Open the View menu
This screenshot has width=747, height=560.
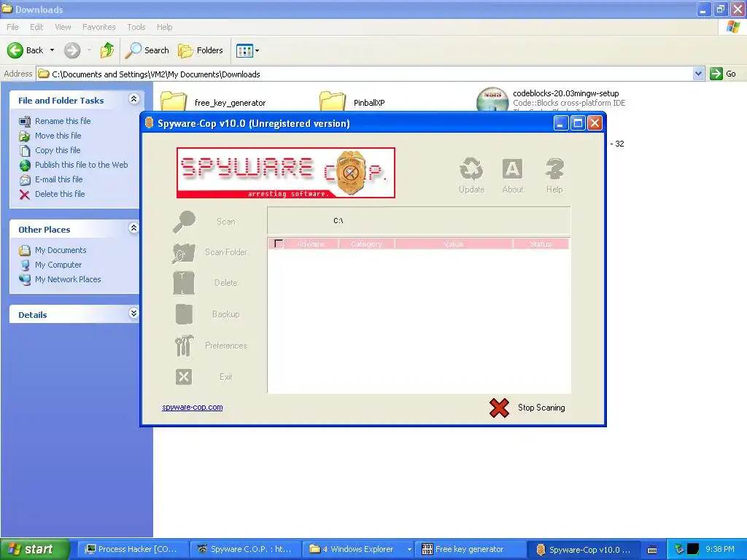coord(63,27)
